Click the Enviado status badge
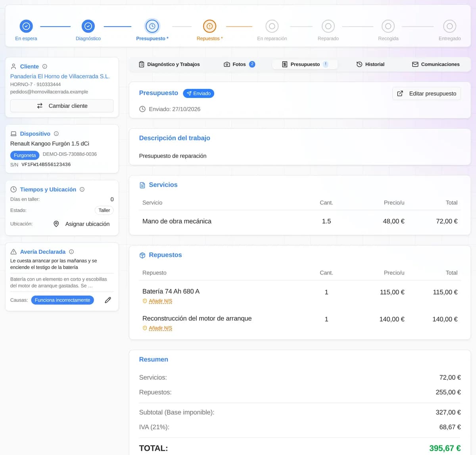476x455 pixels. pos(199,94)
